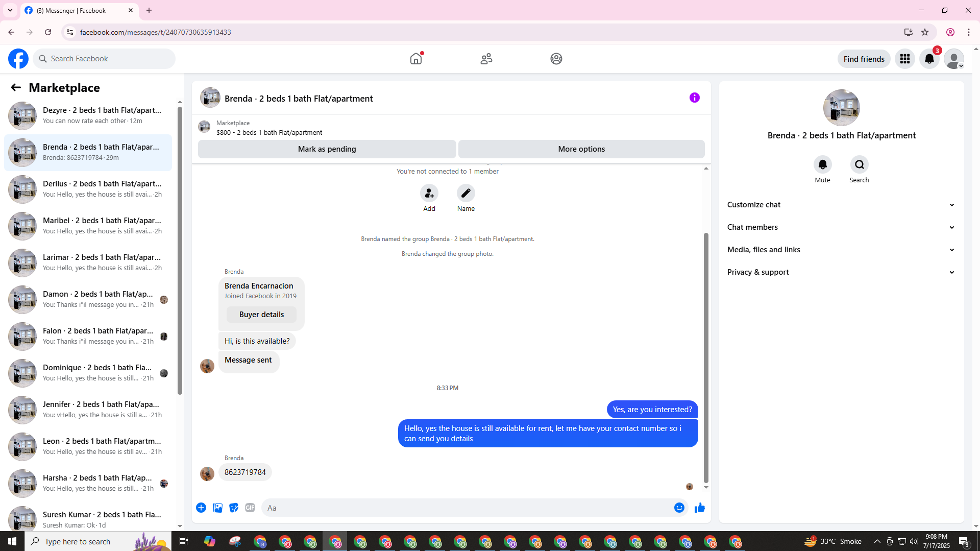Click the Marketplace listing $800 link
The height and width of the screenshot is (551, 980).
coord(269,132)
